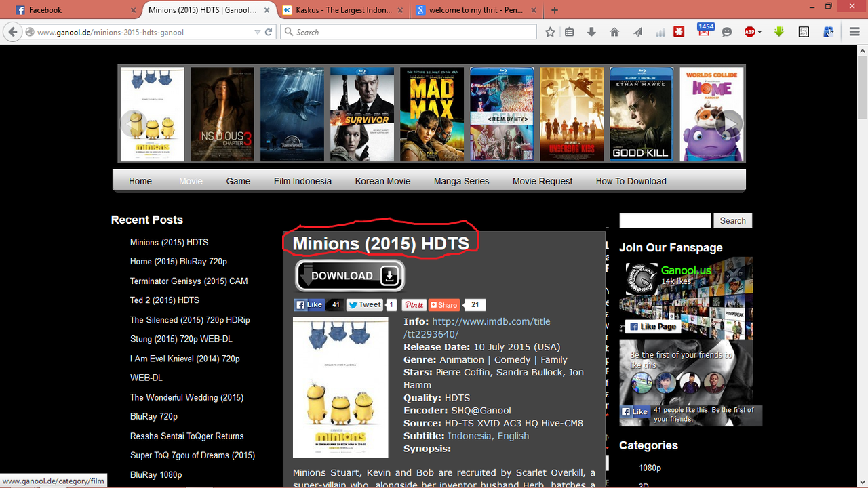This screenshot has height=488, width=868.
Task: Open recent post Stung (2015) 720p WEB-DL
Action: click(181, 339)
